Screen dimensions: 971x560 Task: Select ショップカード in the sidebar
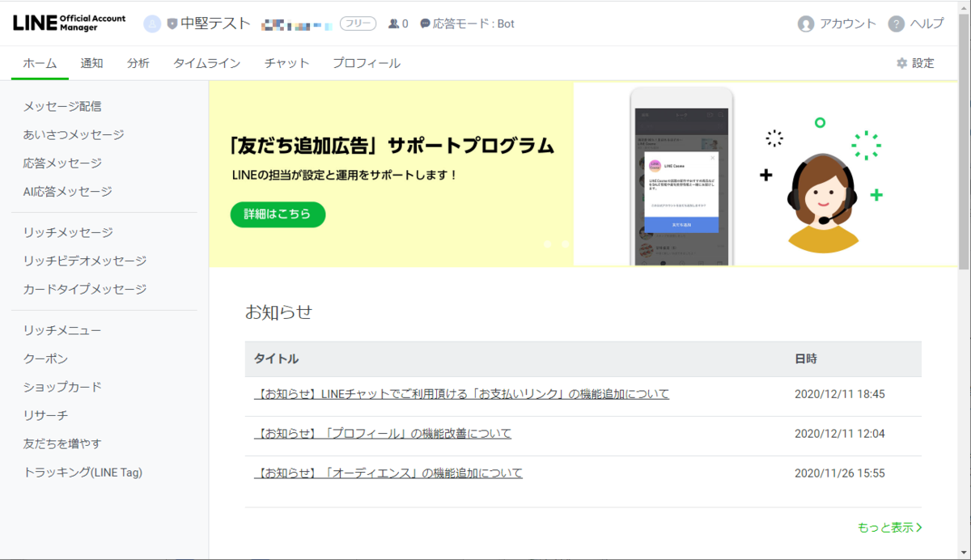click(62, 387)
